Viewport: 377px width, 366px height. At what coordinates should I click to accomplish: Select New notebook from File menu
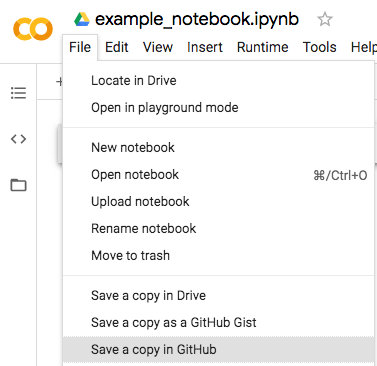pyautogui.click(x=219, y=148)
